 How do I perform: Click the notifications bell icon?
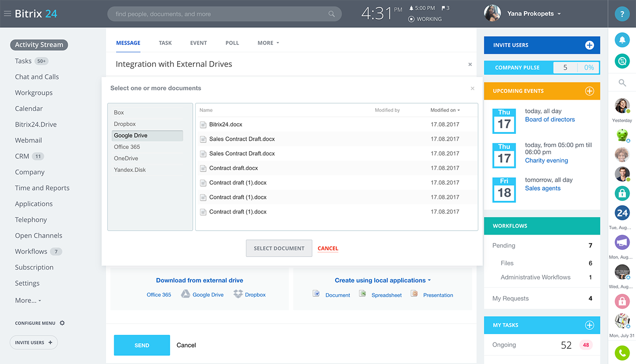click(622, 40)
